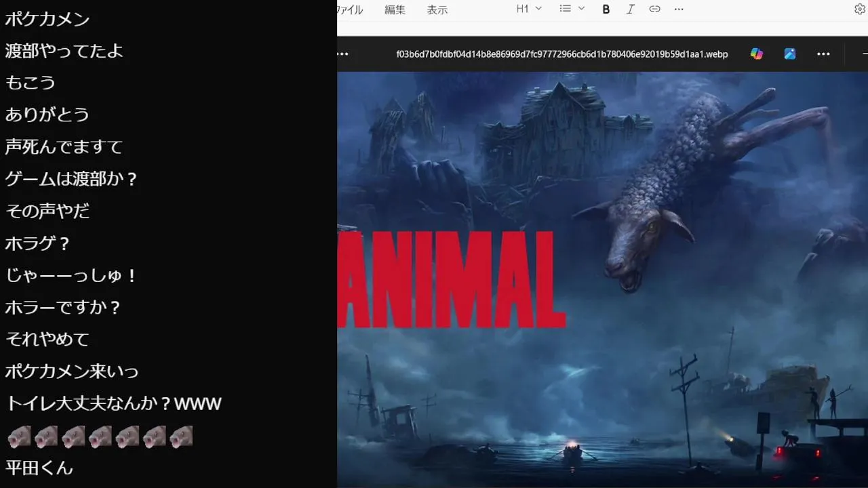Screen dimensions: 868x488
Task: Click chat comment ポケカメン at top
Action: point(47,19)
